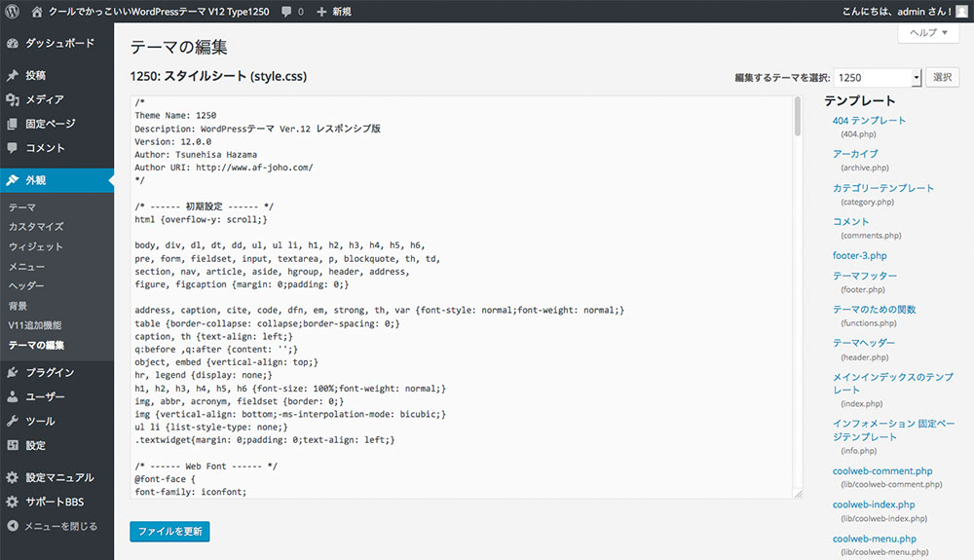Click the 'Theme Name: 1250' line
974x560 pixels.
tap(175, 116)
